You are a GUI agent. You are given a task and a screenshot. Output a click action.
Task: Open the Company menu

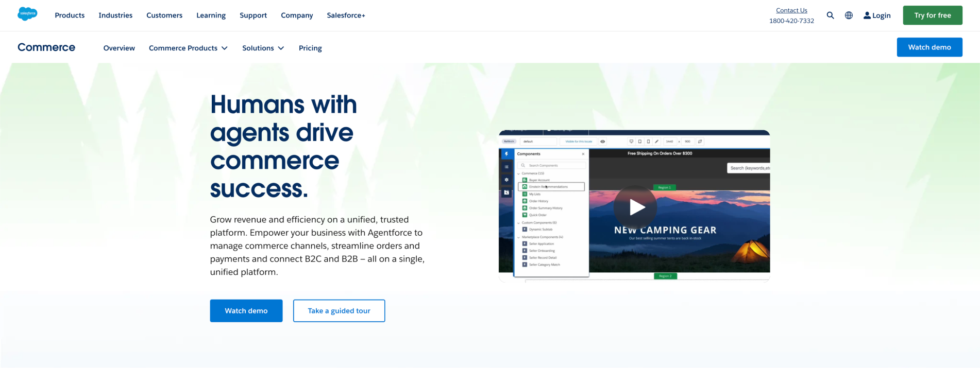[297, 15]
